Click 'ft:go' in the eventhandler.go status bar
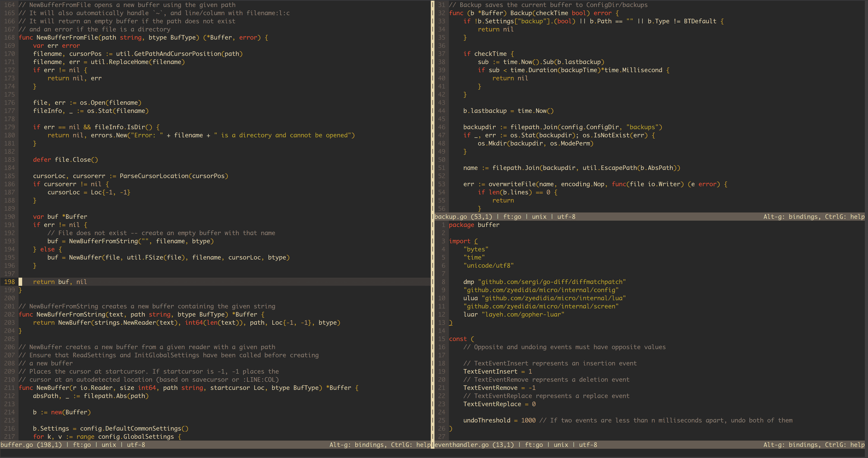This screenshot has width=868, height=458. click(534, 445)
